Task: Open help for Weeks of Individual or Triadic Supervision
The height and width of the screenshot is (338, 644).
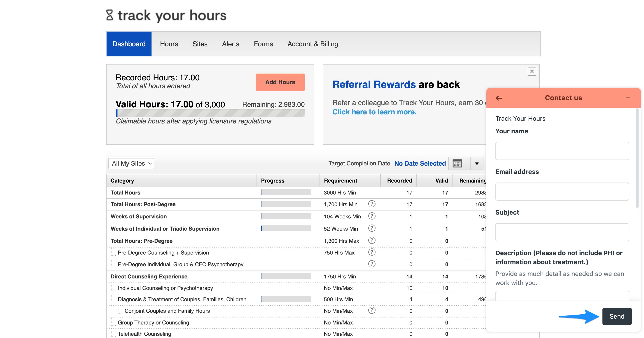Action: pyautogui.click(x=372, y=228)
